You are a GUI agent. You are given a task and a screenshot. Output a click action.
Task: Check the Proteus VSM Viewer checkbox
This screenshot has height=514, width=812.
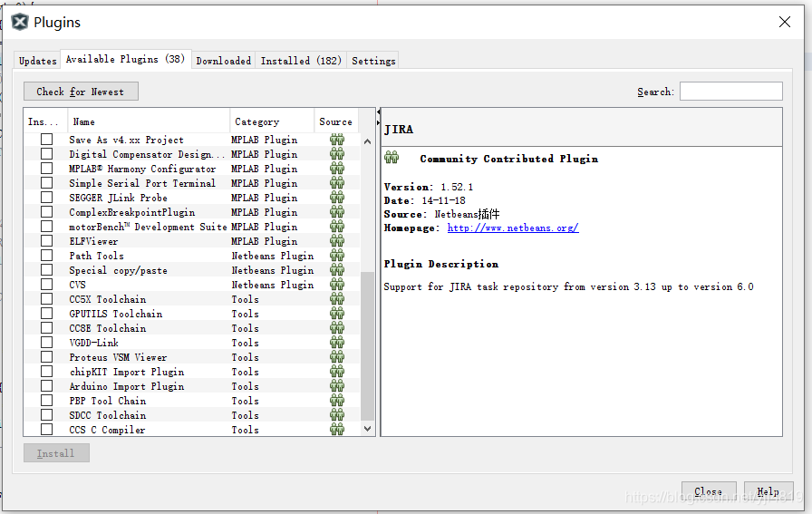click(x=46, y=357)
